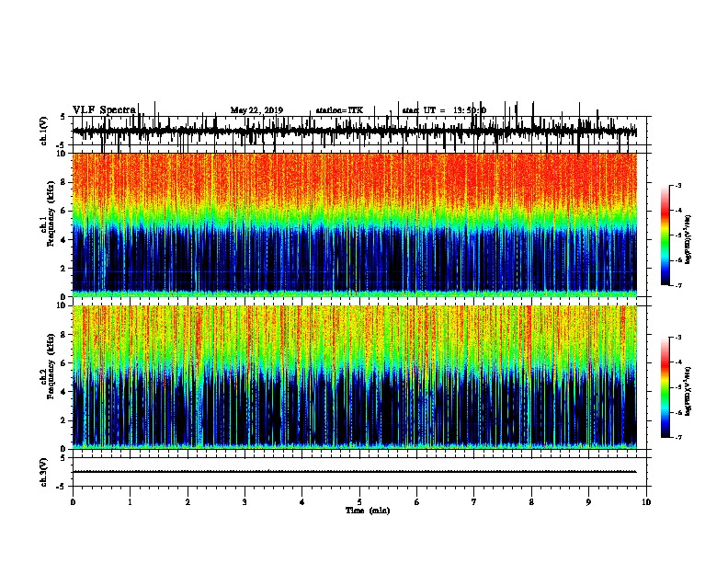Image resolution: width=728 pixels, height=563 pixels.
Task: Click time axis tick label '8'
Action: pyautogui.click(x=531, y=502)
